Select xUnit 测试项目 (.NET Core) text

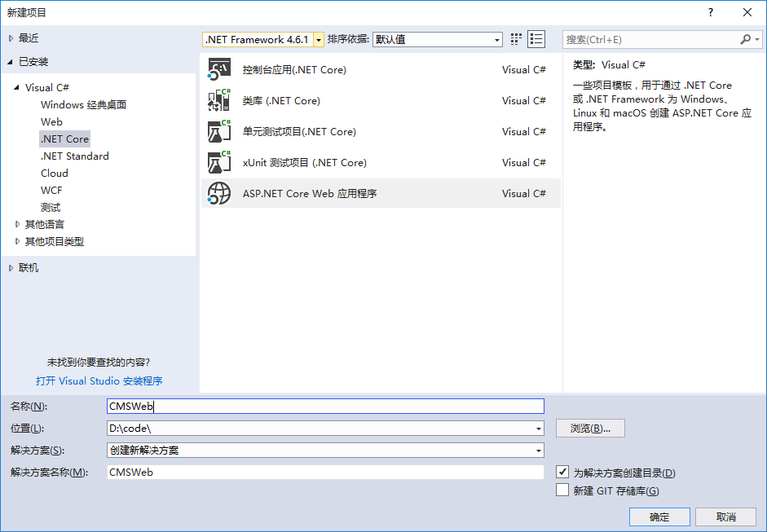(x=305, y=162)
